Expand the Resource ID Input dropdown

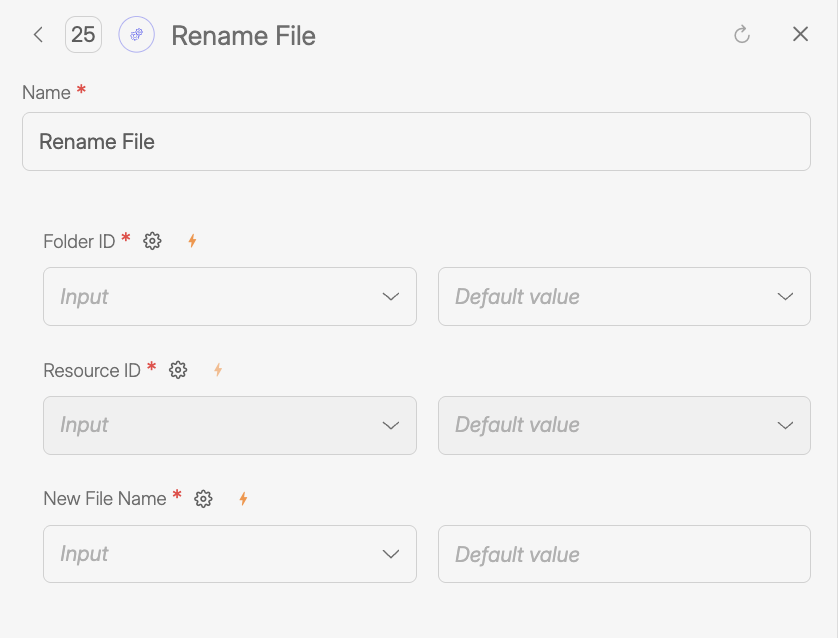tap(229, 425)
